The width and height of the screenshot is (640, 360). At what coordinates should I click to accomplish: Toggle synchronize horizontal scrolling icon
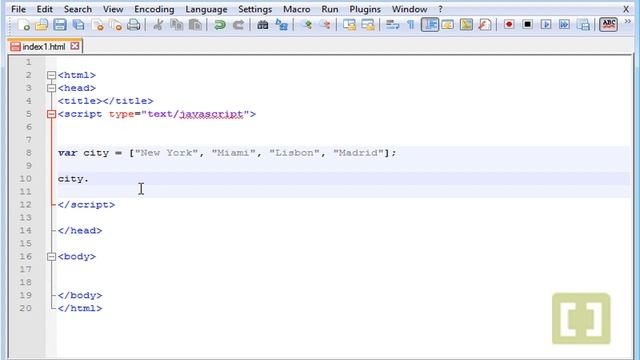point(368,25)
